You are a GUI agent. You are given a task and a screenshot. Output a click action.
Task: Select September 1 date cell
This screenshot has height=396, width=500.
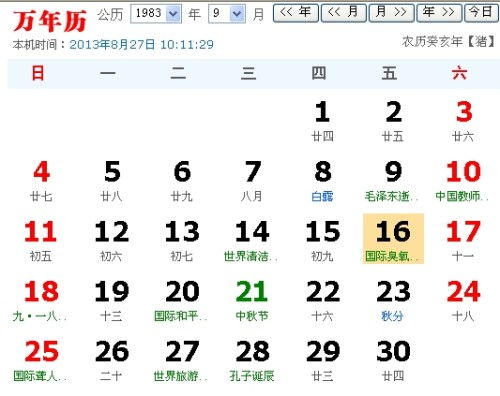click(322, 121)
